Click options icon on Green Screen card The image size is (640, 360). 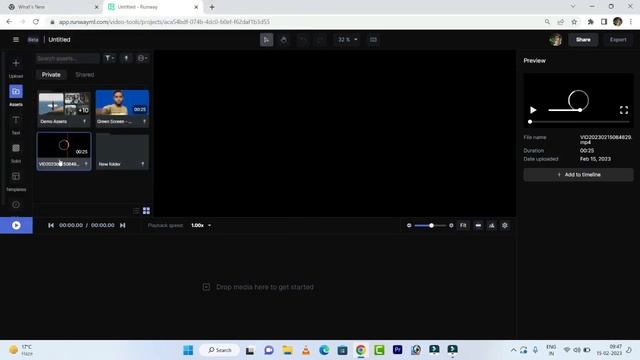pos(144,122)
